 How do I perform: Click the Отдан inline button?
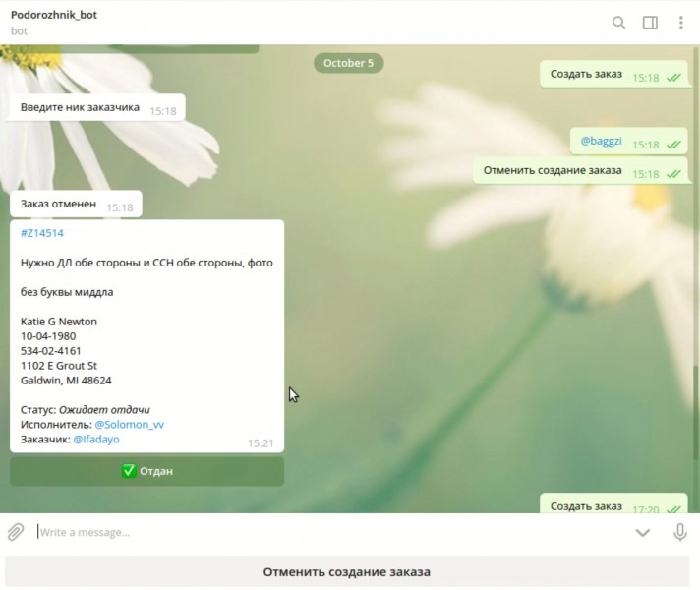click(146, 471)
